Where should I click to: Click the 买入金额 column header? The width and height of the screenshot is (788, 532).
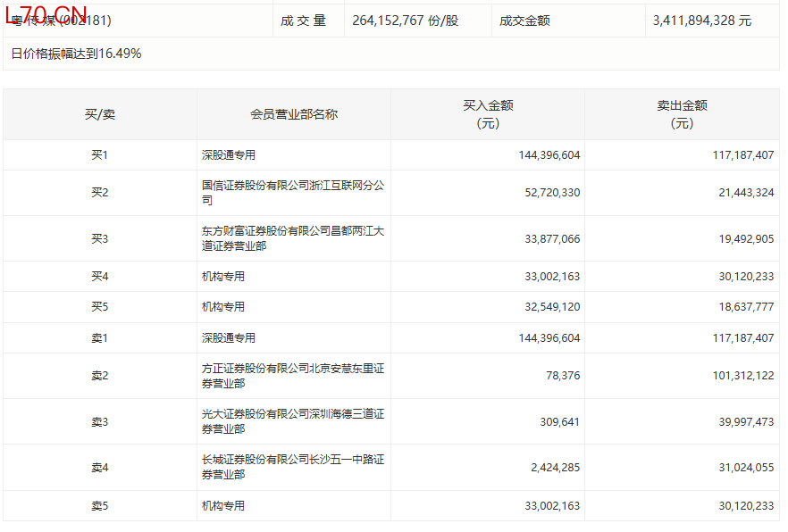tap(488, 114)
